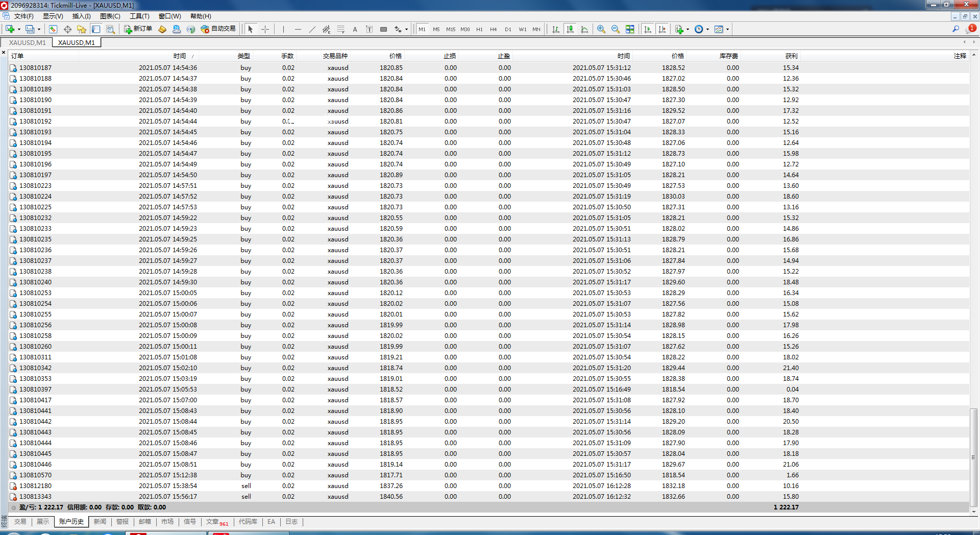
Task: Enable candlestick chart display mode
Action: 570,29
